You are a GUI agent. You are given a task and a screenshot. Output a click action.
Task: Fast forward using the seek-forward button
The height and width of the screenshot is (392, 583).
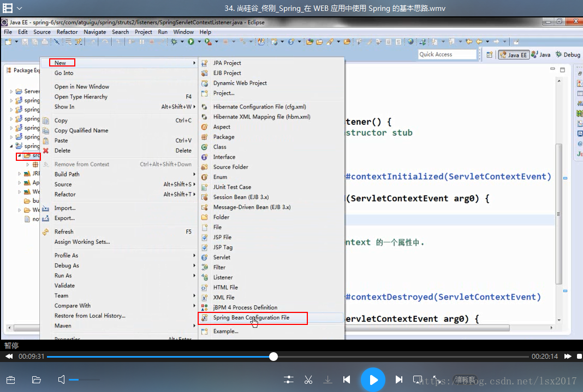567,357
